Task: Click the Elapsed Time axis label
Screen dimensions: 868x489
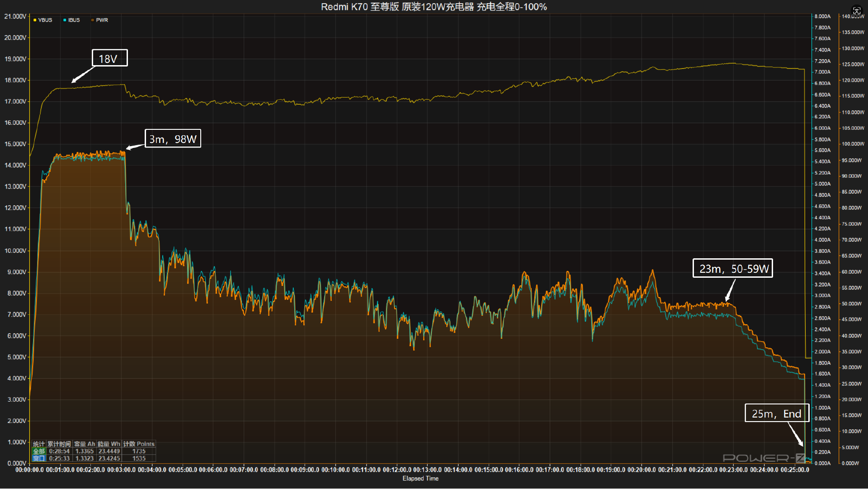Action: tap(420, 479)
